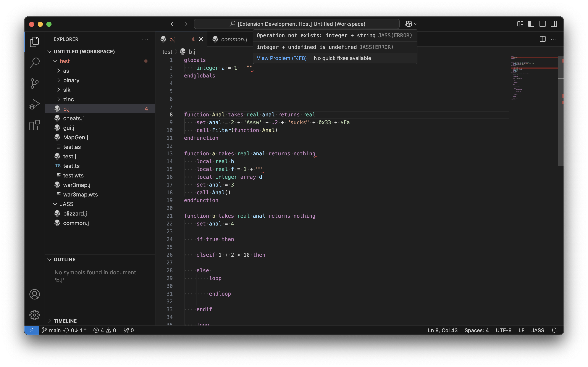Click the View Problem link
This screenshot has width=588, height=367.
(281, 58)
